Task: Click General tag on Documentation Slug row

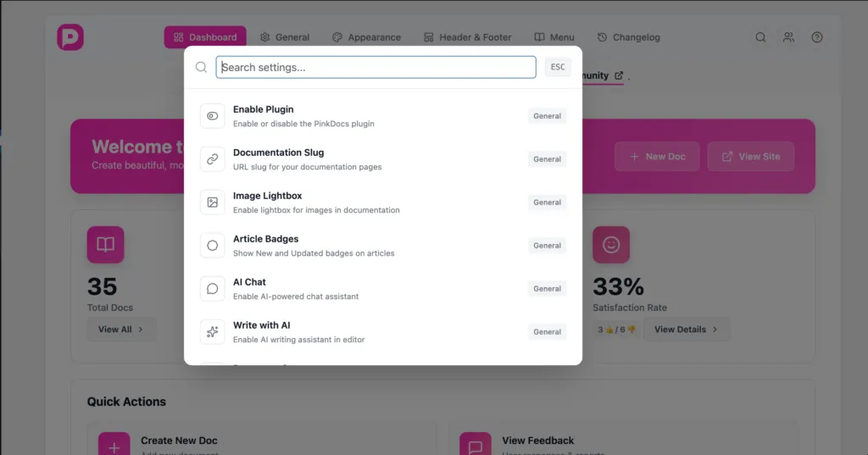Action: pyautogui.click(x=547, y=158)
